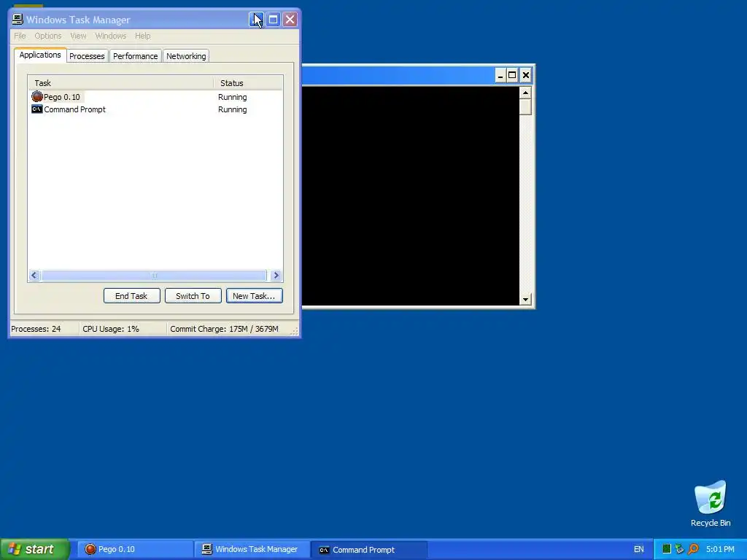The height and width of the screenshot is (560, 747).
Task: Click the Switch To button
Action: [193, 296]
